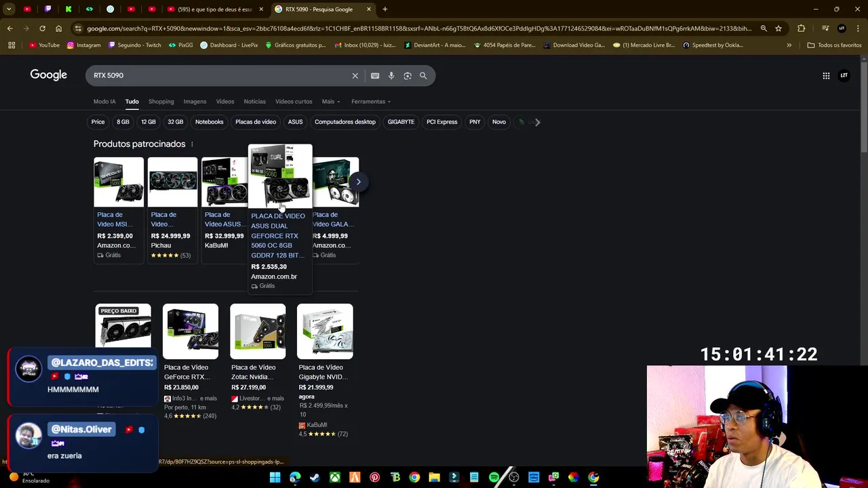The image size is (868, 488).
Task: Open sponsored products three-dot info menu
Action: (192, 144)
